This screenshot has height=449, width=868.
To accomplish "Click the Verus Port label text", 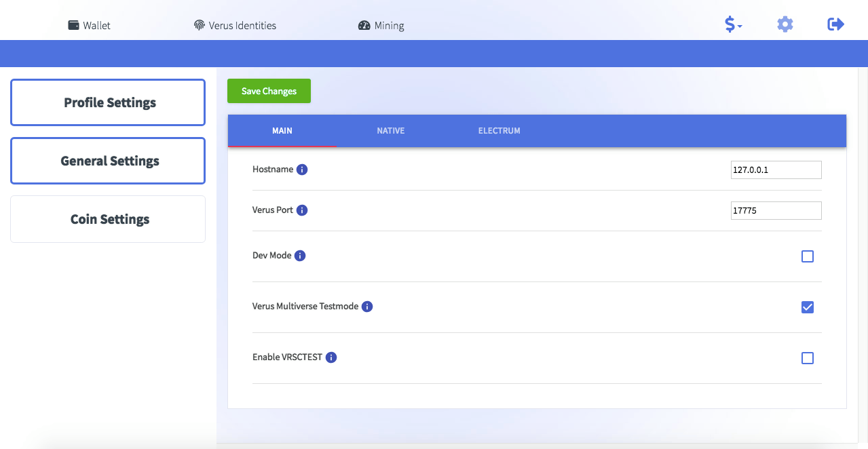I will click(x=273, y=210).
